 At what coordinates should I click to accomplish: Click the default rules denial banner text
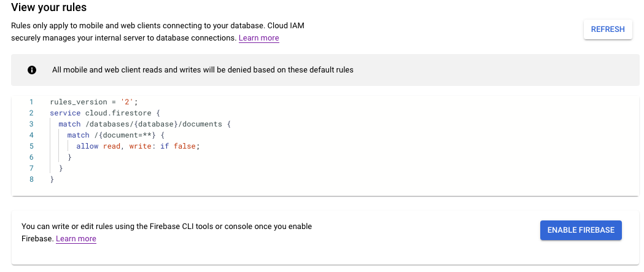203,69
